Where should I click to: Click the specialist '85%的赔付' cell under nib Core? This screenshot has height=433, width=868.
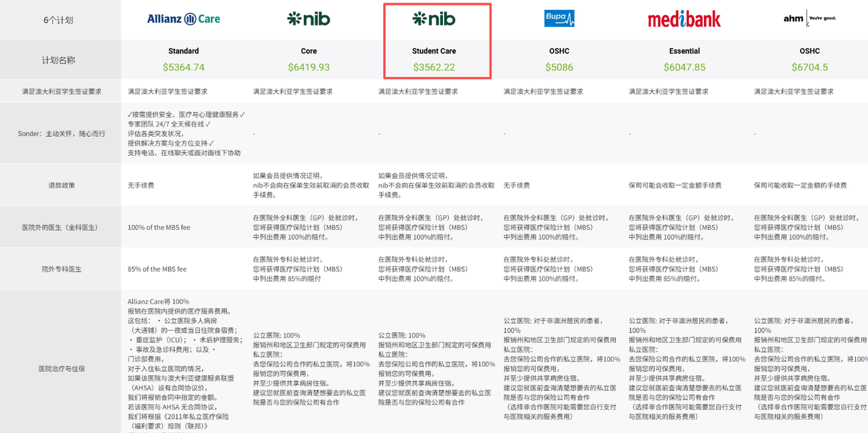click(x=298, y=269)
